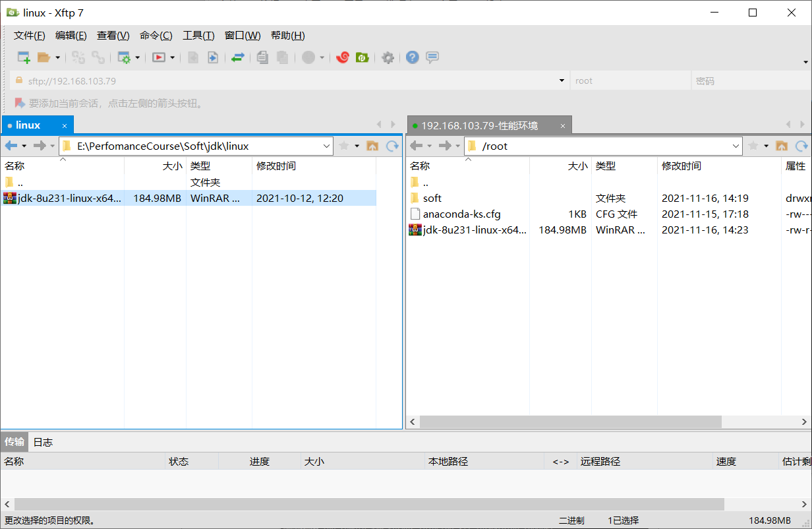The height and width of the screenshot is (529, 812).
Task: Launch Xshell via the red swirl icon
Action: point(342,57)
